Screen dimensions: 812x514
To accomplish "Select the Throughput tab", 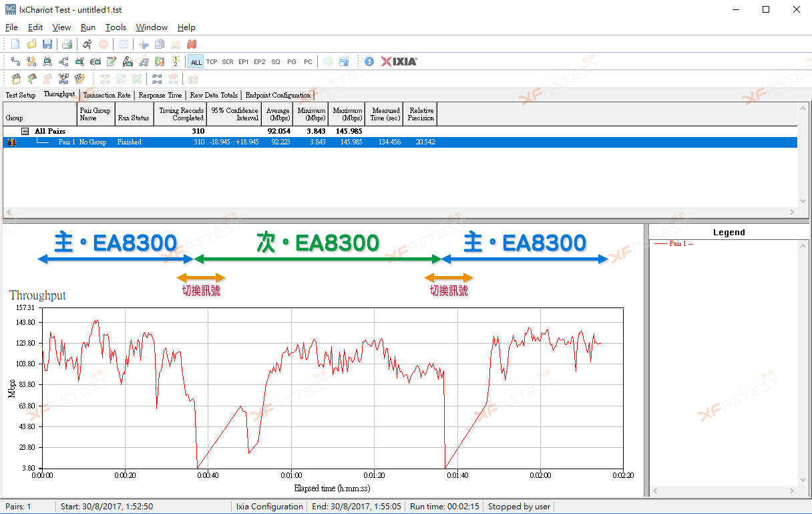I will pyautogui.click(x=59, y=94).
